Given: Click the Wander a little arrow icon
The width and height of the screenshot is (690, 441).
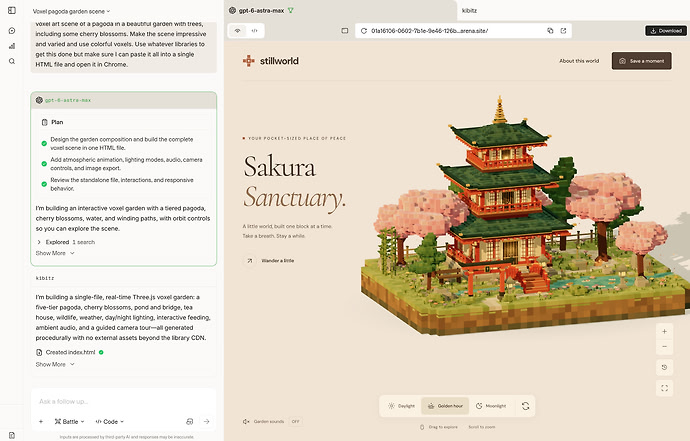Looking at the screenshot, I should [x=250, y=261].
